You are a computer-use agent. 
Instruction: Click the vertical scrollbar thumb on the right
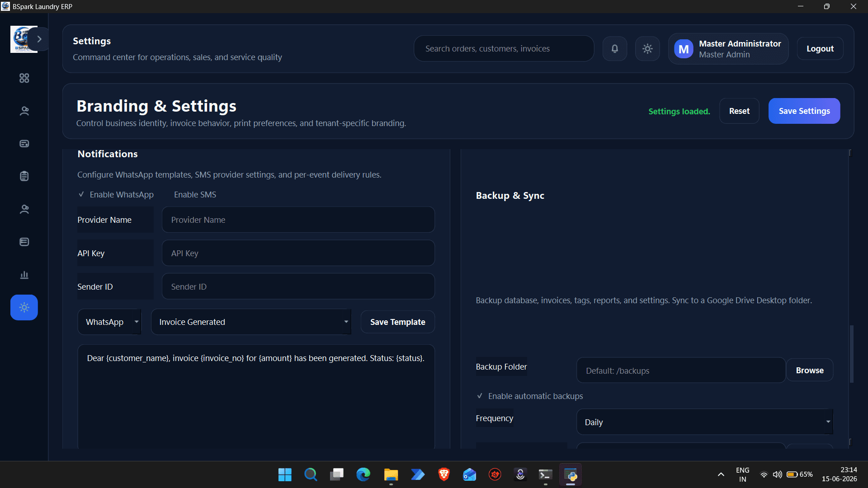852,354
